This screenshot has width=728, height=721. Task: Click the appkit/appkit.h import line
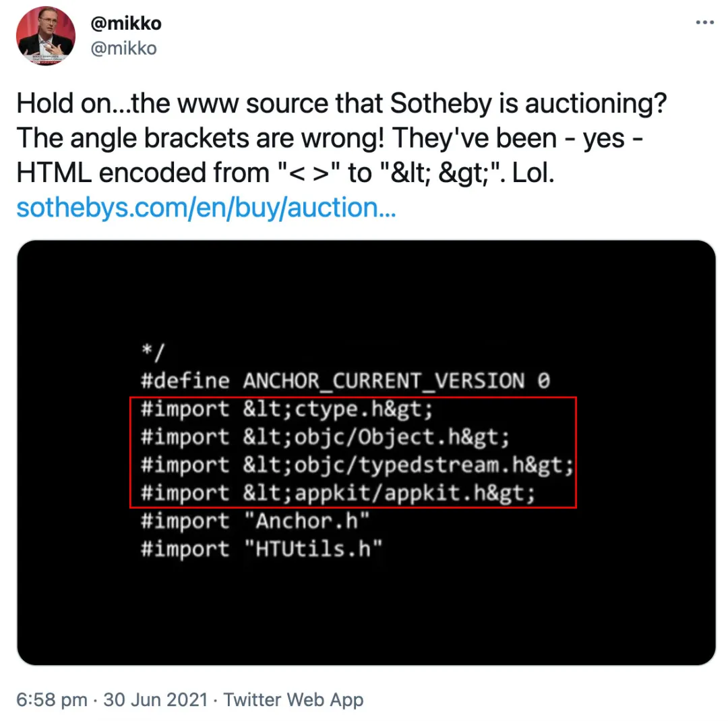click(x=337, y=492)
